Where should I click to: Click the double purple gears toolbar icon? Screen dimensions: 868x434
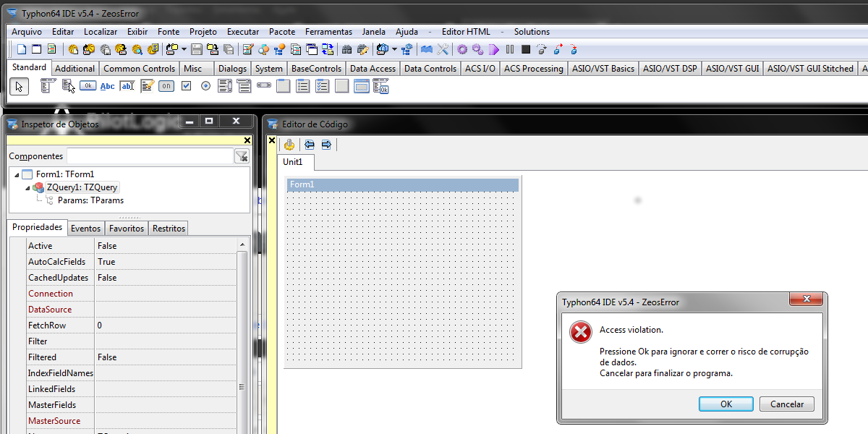click(477, 49)
